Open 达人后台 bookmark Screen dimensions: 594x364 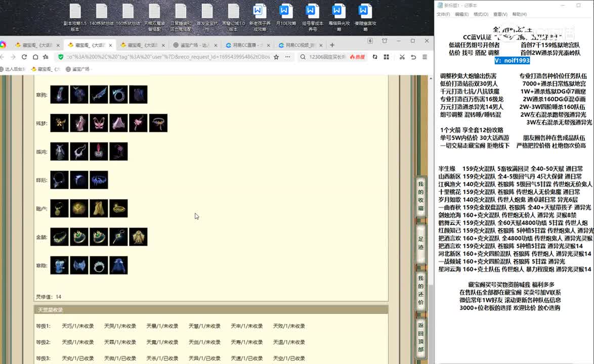tap(13, 69)
